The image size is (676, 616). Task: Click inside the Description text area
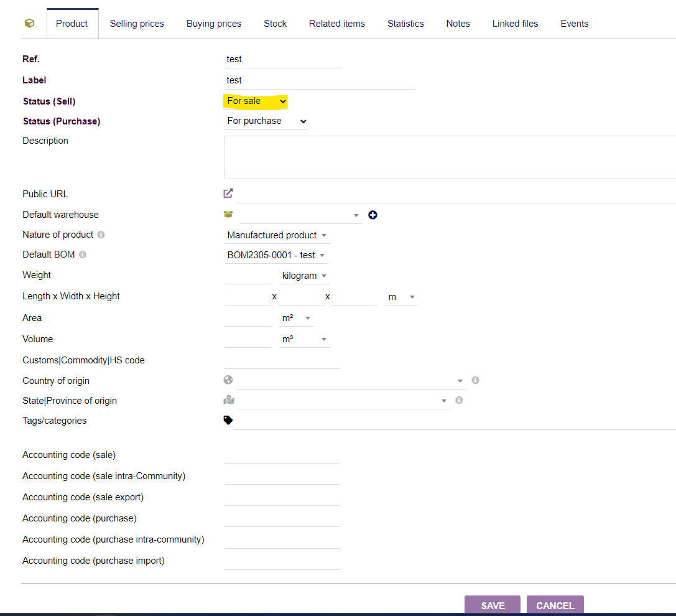coord(450,157)
